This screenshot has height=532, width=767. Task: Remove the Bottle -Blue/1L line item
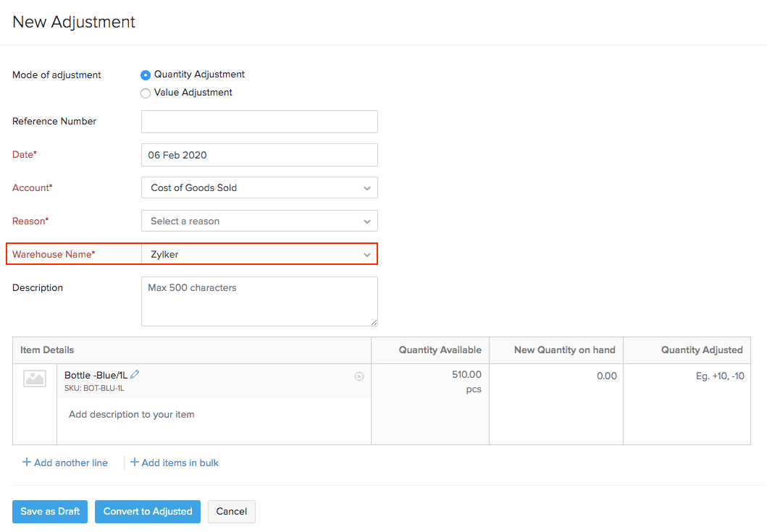pos(359,376)
